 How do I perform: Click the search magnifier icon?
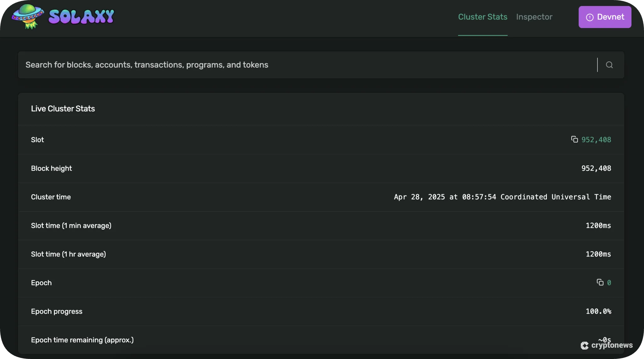point(609,65)
